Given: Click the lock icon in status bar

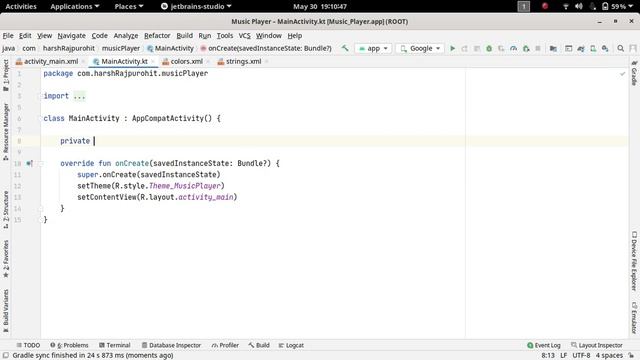Looking at the screenshot, I should pos(631,356).
